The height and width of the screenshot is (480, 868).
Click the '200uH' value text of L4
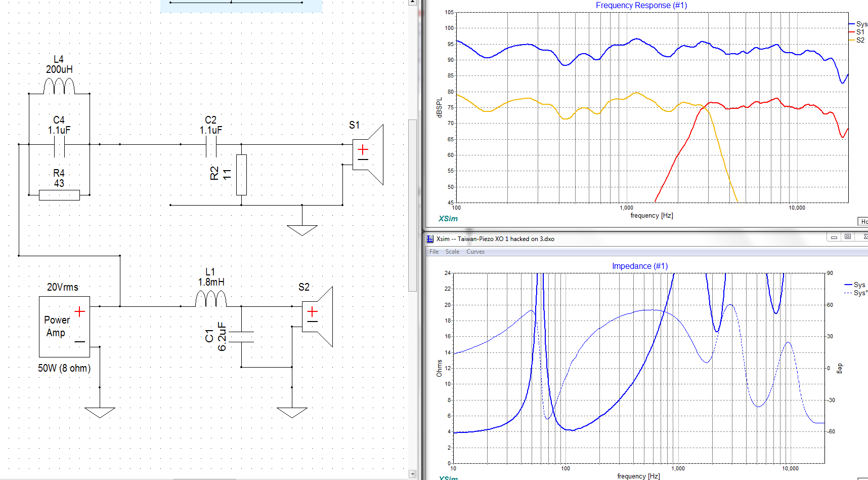(x=59, y=69)
